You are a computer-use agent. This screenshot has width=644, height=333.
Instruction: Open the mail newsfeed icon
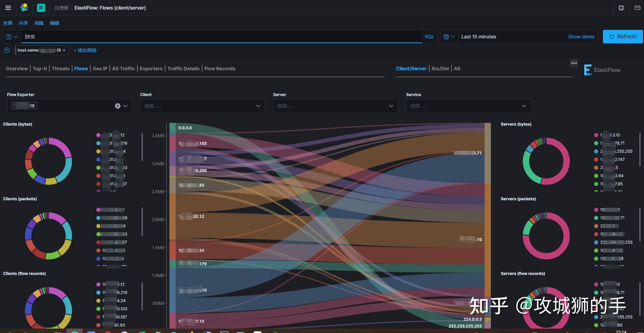coord(637,8)
